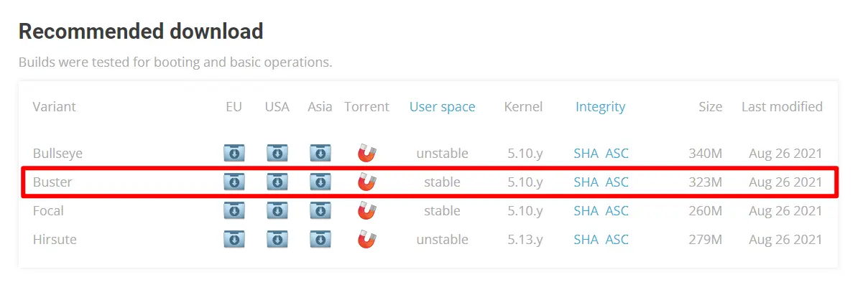Viewport: 868px width, 290px height.
Task: Open Focal torrent magnet icon
Action: tap(367, 210)
